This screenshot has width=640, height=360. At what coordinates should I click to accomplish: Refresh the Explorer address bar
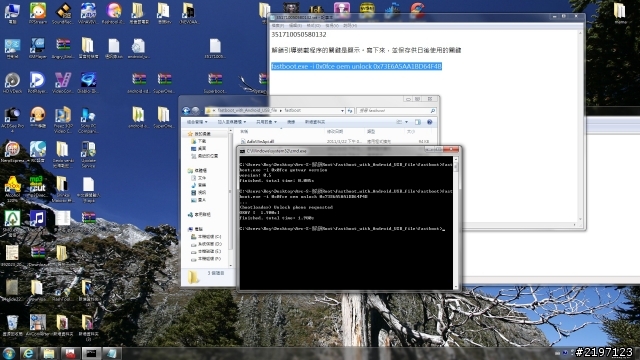click(350, 111)
